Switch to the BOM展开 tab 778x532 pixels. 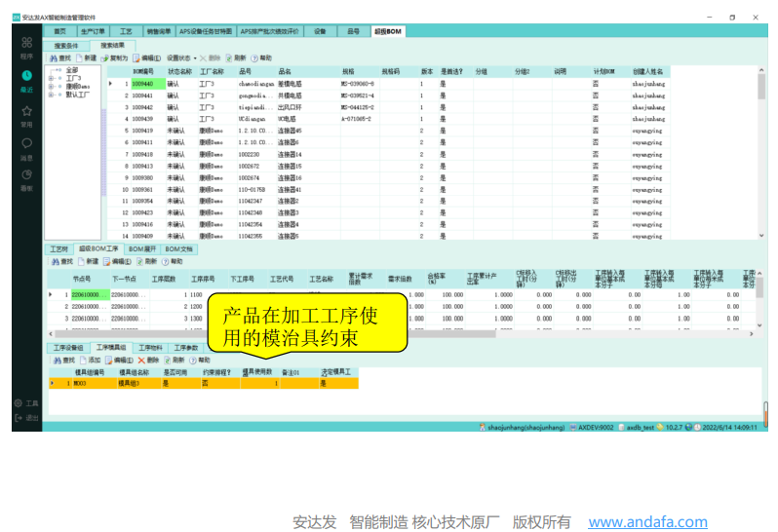142,249
